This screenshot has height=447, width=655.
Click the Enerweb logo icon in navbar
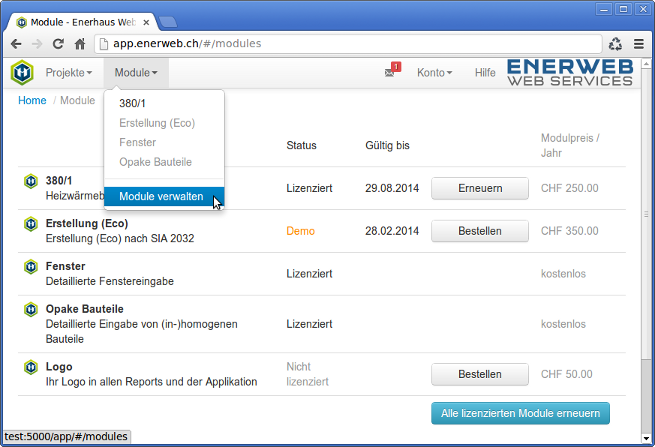(22, 72)
